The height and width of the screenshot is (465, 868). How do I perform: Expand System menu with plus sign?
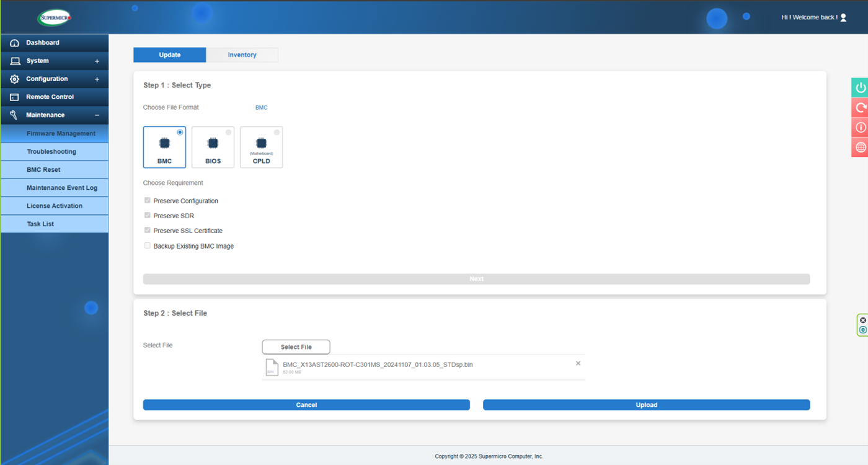[97, 61]
